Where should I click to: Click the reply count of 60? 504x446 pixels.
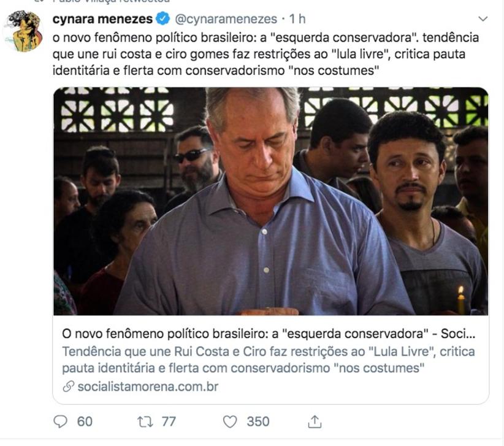tap(85, 421)
